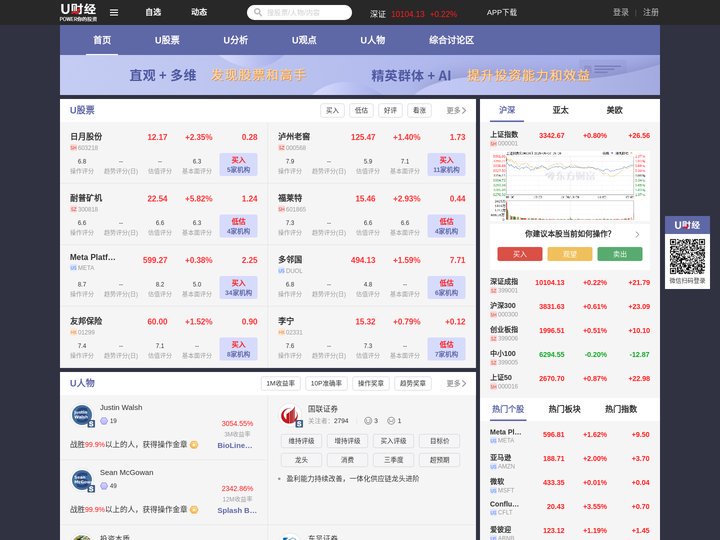720x540 pixels.
Task: Select the 首页 tab
Action: pos(102,40)
